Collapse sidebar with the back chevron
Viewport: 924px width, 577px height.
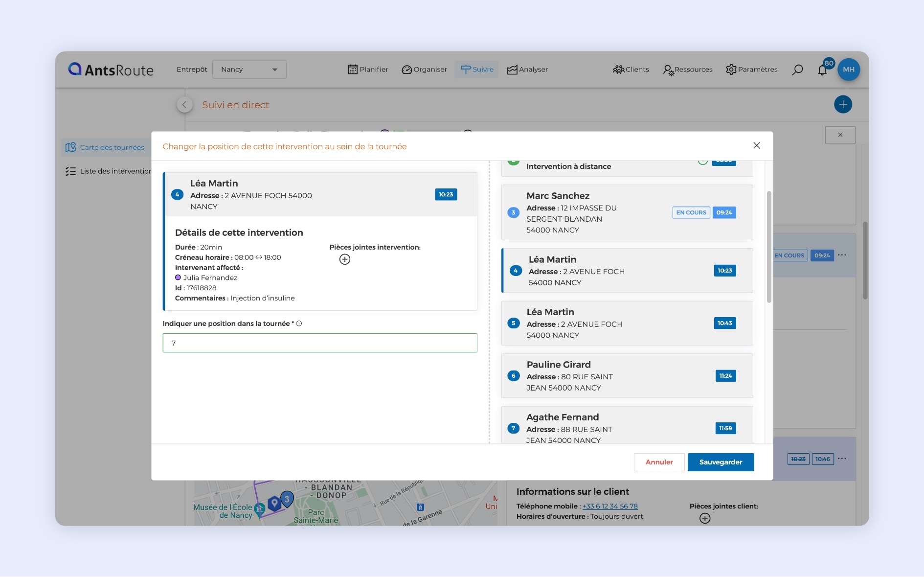tap(184, 105)
